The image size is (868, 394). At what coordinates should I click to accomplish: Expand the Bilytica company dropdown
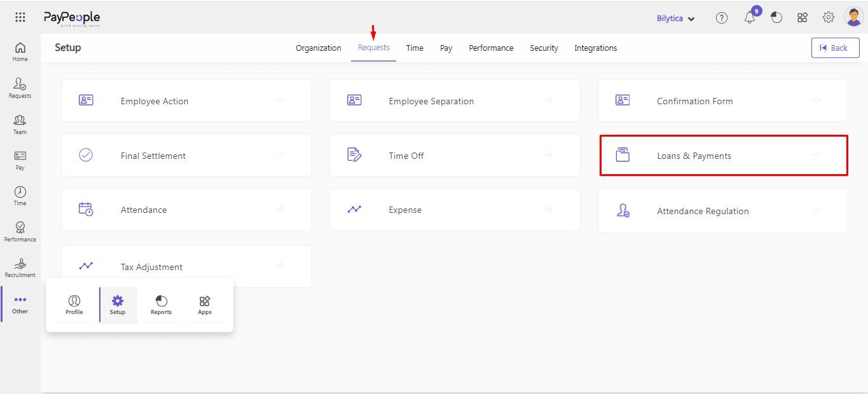[x=675, y=18]
